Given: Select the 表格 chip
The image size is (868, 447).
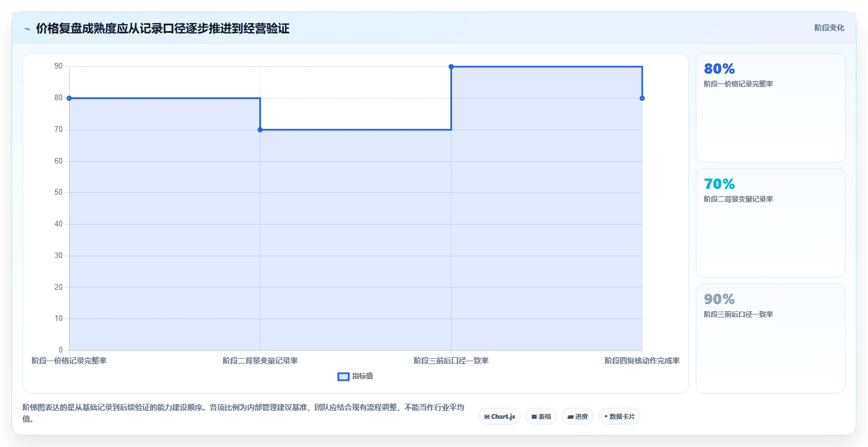Looking at the screenshot, I should coord(541,416).
